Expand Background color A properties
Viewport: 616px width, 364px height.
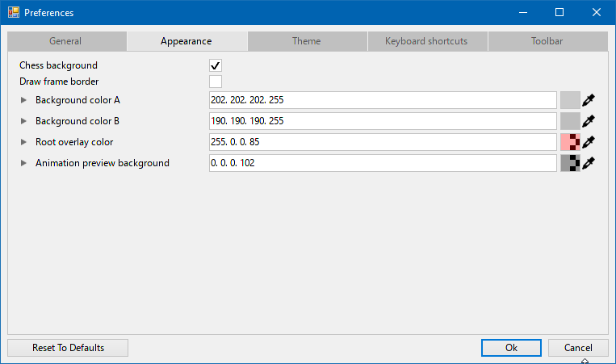[x=23, y=100]
